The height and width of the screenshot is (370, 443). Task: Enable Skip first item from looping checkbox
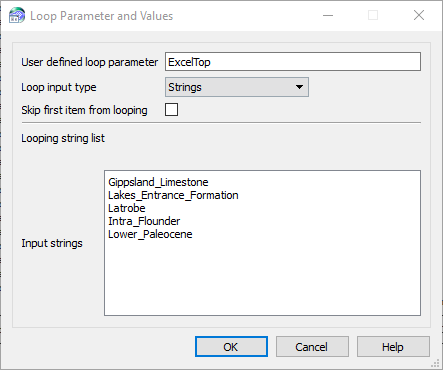tap(171, 110)
